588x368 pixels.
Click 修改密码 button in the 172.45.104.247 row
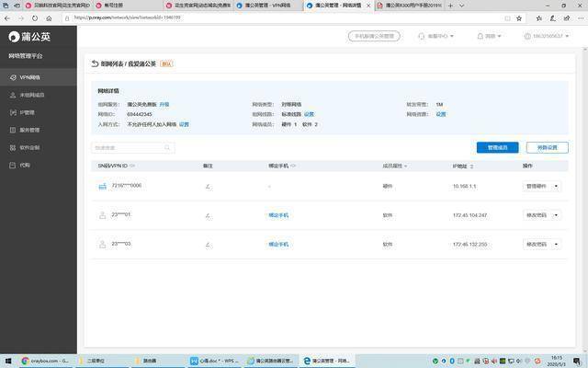[x=537, y=215]
